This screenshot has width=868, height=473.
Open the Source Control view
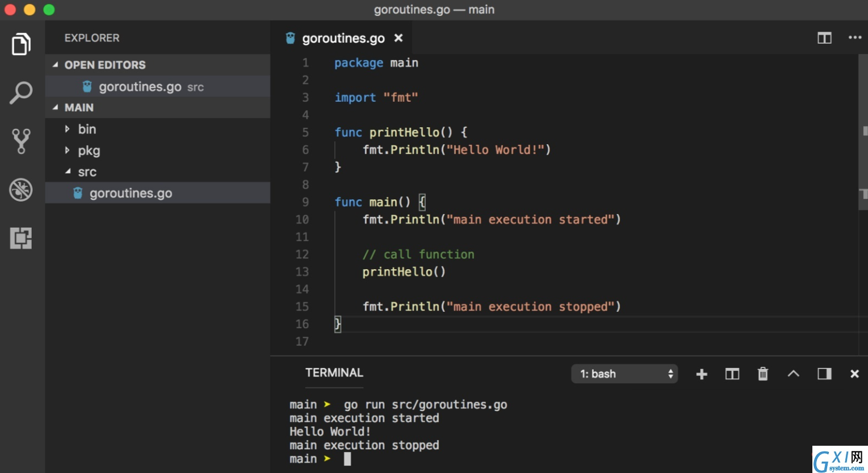[21, 141]
